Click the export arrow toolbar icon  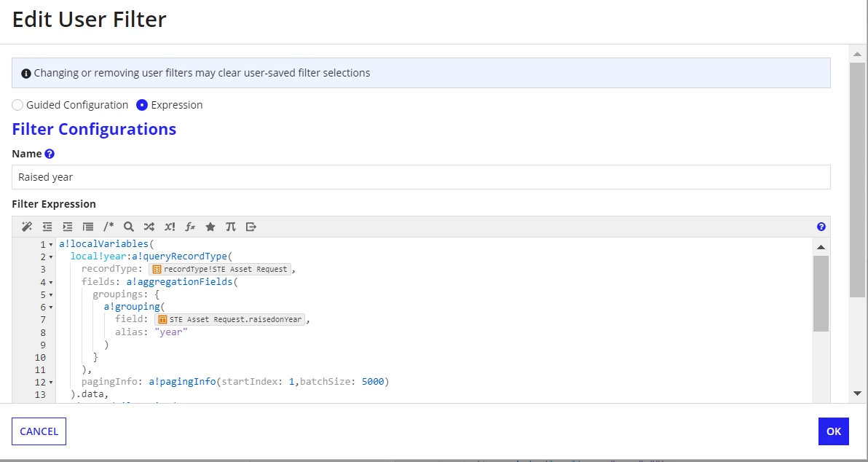pyautogui.click(x=251, y=227)
